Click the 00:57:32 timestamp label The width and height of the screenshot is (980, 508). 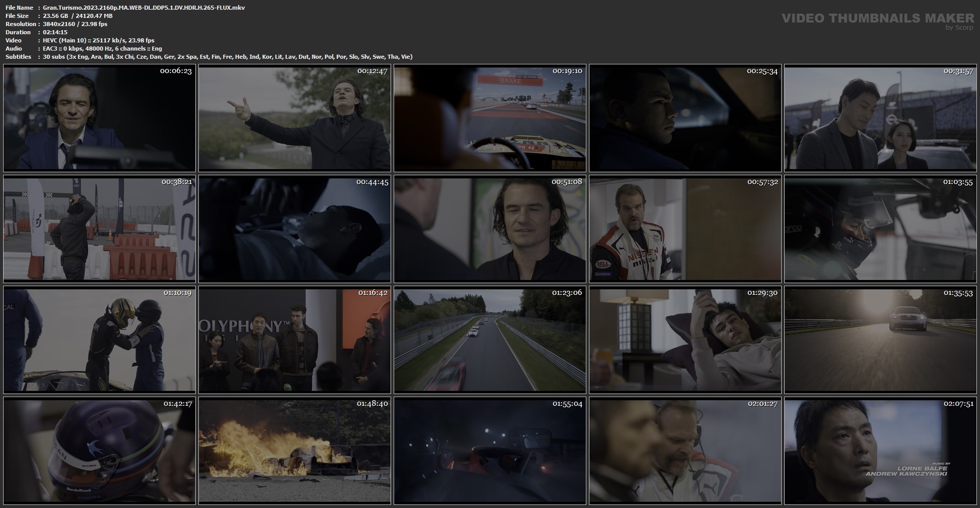(763, 182)
